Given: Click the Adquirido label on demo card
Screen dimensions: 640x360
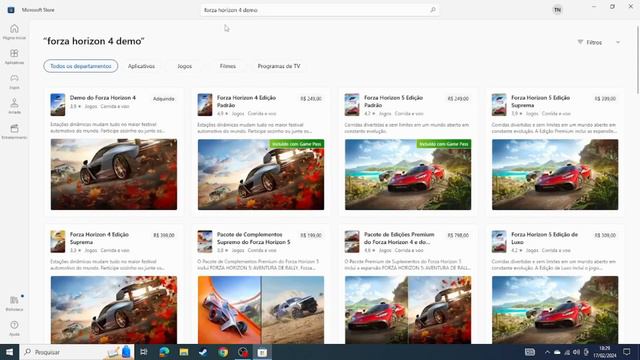Looking at the screenshot, I should click(164, 99).
